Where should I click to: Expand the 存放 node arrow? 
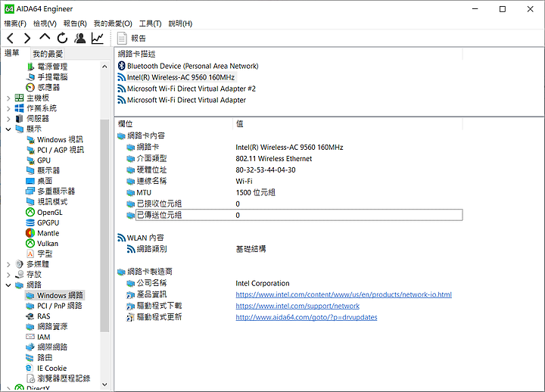coord(8,275)
